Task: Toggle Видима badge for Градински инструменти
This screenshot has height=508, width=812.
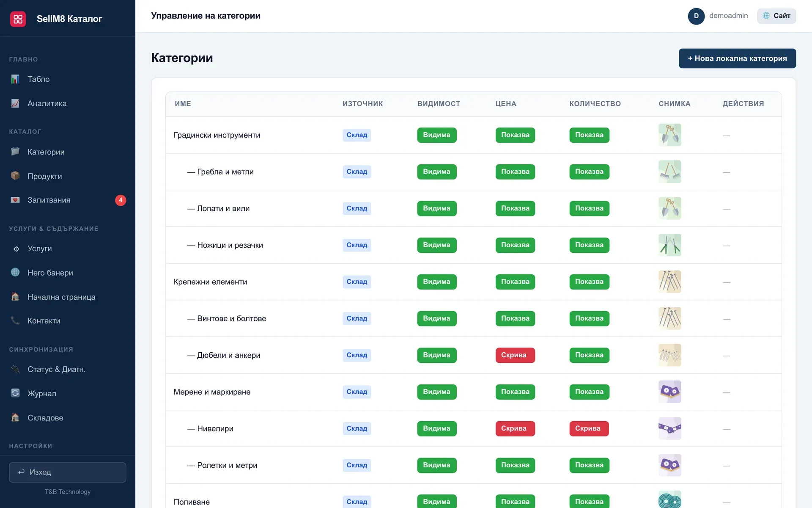Action: [436, 135]
